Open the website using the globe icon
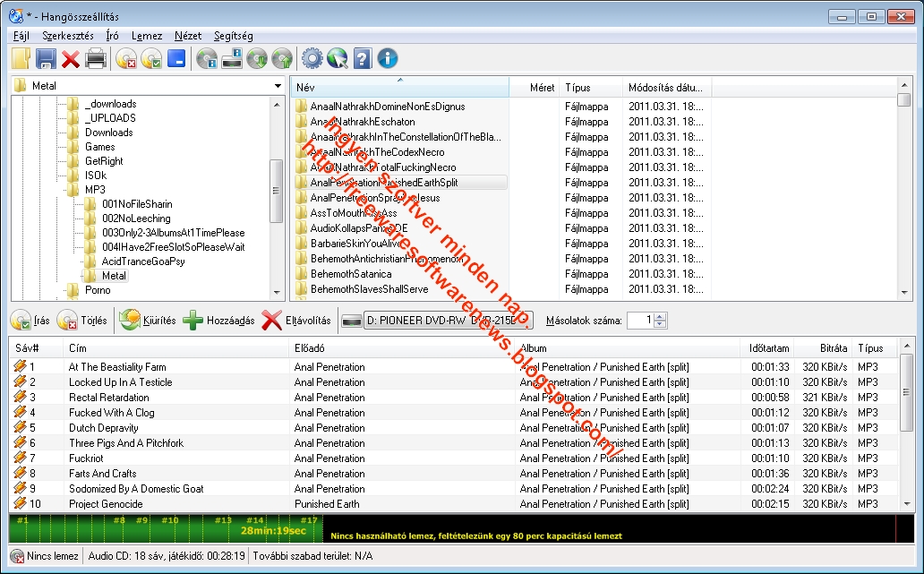Viewport: 924px width, 574px height. pyautogui.click(x=338, y=58)
